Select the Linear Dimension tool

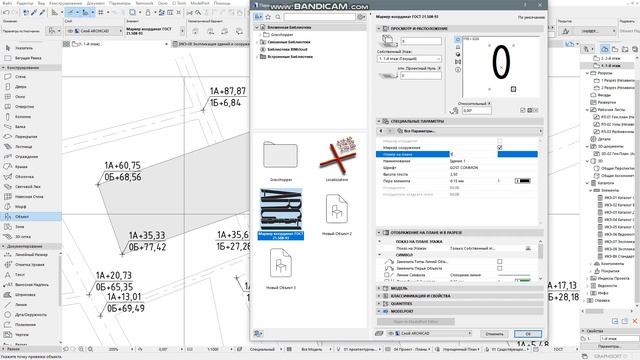point(31,255)
